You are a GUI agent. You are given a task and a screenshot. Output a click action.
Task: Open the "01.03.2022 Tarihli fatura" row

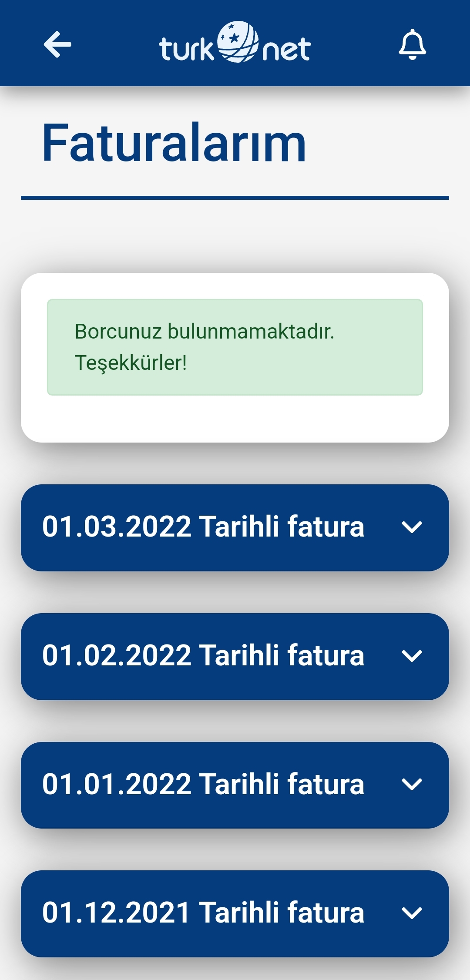click(x=235, y=527)
